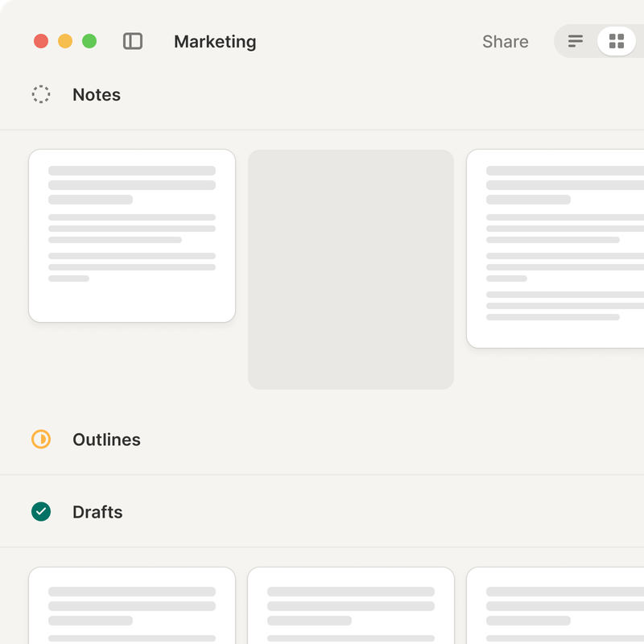Select the grid view icon
Screen dimensions: 644x644
click(617, 41)
